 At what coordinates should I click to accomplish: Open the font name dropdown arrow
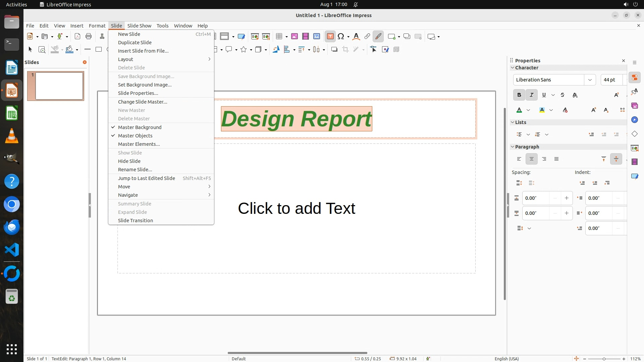[x=590, y=80]
